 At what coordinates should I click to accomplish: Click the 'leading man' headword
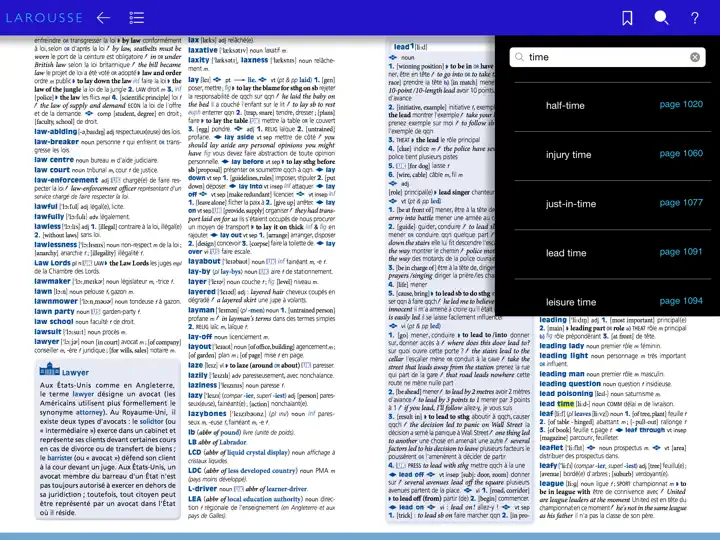point(562,374)
